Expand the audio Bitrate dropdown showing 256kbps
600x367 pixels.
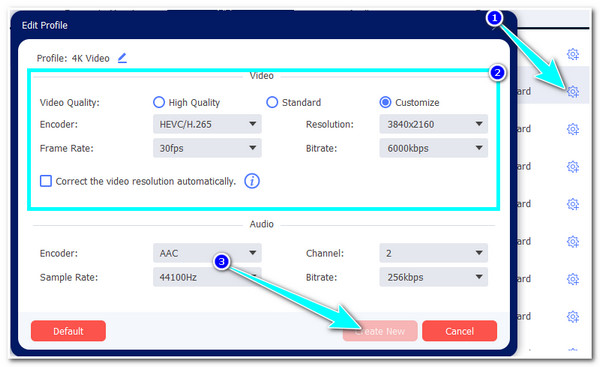click(x=434, y=277)
